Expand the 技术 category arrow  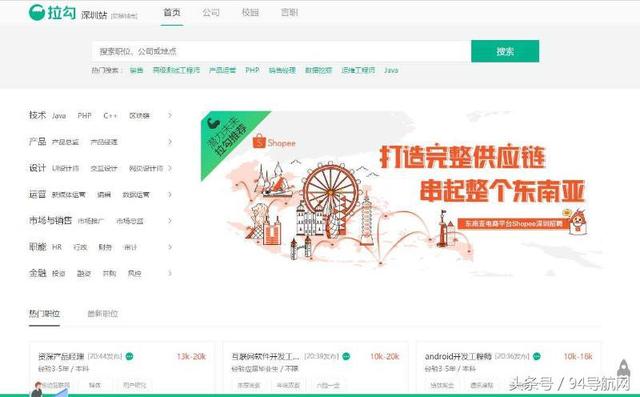(170, 115)
